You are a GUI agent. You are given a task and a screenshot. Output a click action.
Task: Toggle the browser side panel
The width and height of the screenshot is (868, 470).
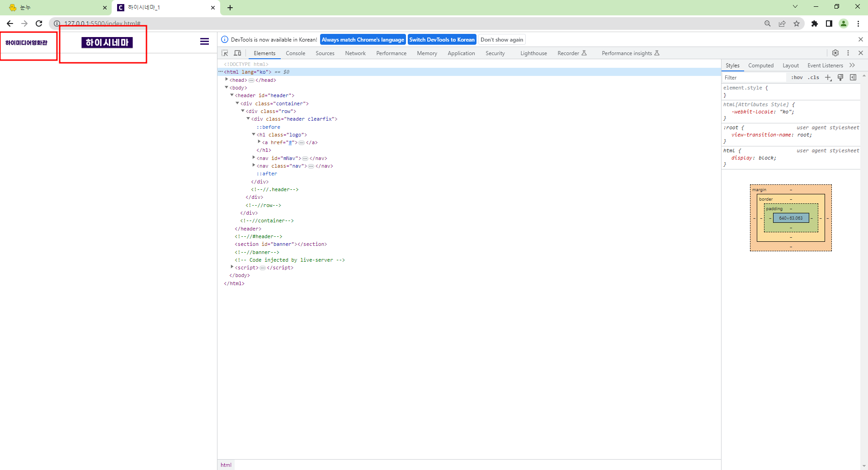tap(829, 23)
